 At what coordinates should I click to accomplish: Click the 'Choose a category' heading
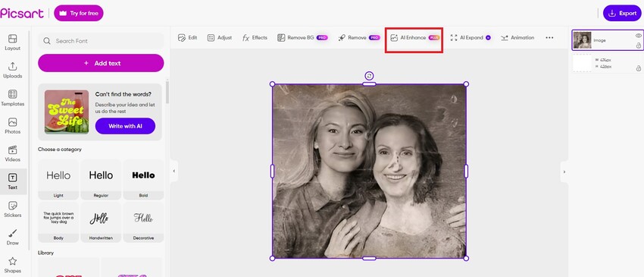pyautogui.click(x=60, y=150)
